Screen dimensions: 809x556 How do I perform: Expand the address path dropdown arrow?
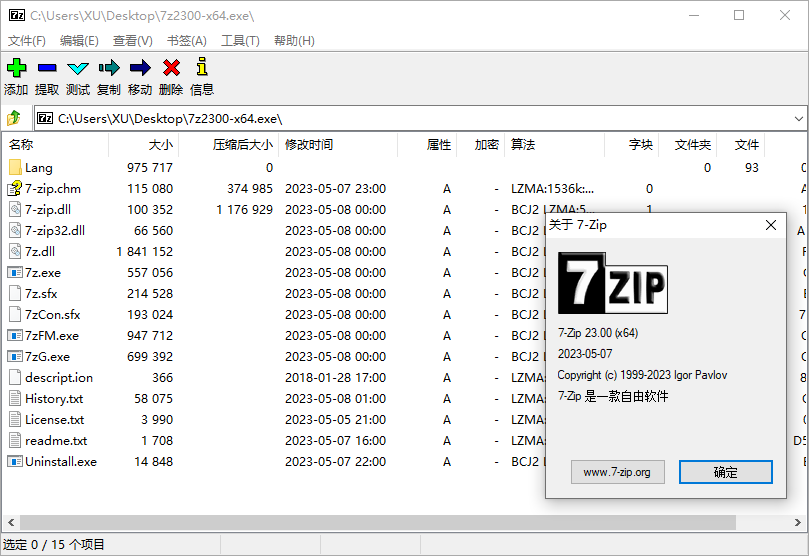[x=798, y=118]
